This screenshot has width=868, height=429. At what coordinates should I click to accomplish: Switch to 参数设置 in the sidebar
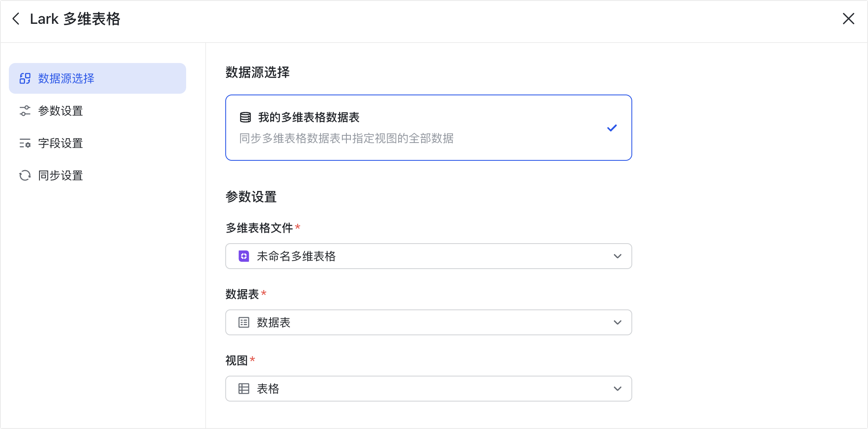point(97,111)
